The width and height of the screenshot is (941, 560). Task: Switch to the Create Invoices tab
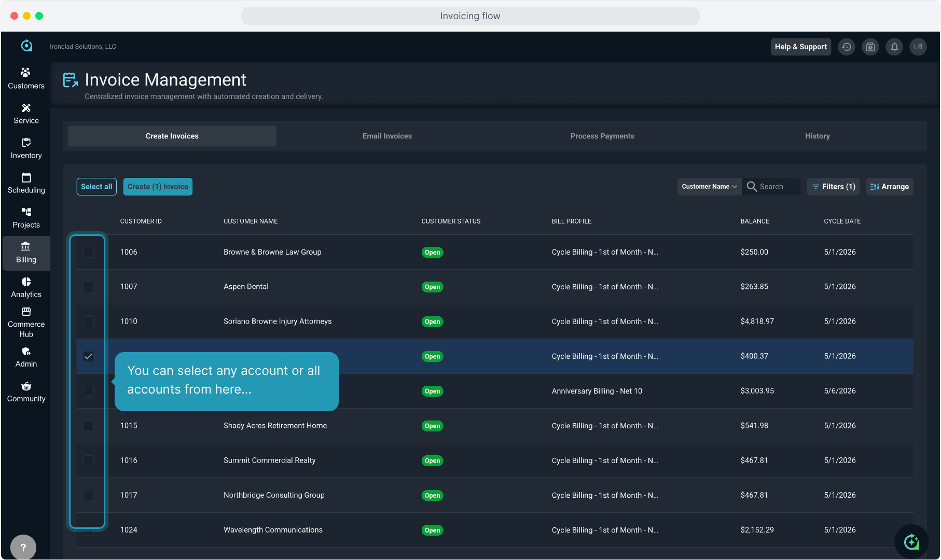pyautogui.click(x=172, y=136)
